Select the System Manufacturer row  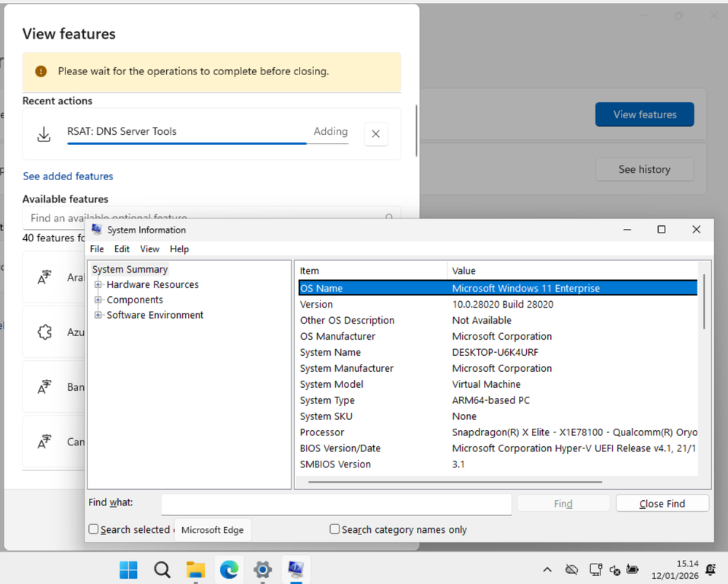pyautogui.click(x=498, y=368)
